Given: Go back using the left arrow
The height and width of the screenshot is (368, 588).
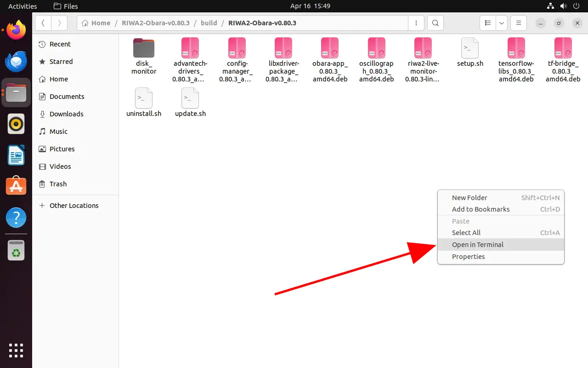Looking at the screenshot, I should 43,23.
